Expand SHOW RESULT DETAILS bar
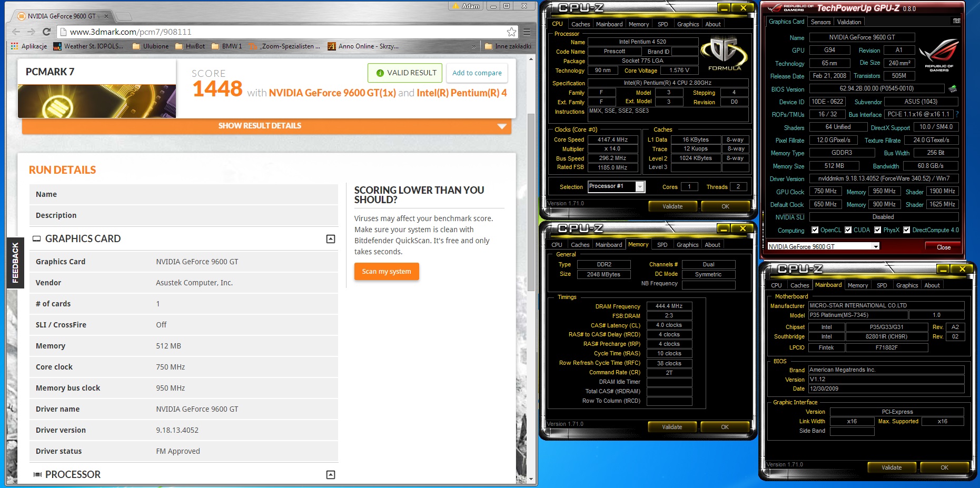The height and width of the screenshot is (488, 980). coord(266,126)
